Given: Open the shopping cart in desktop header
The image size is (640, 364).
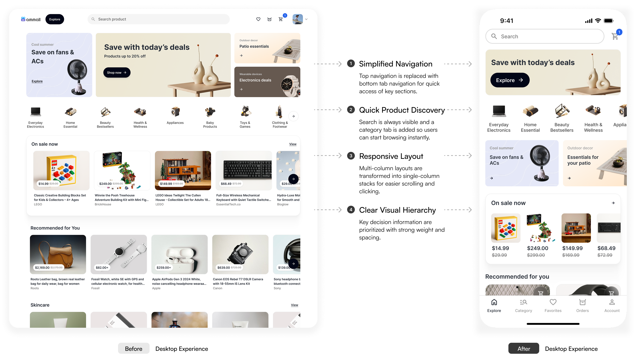Looking at the screenshot, I should pos(281,19).
